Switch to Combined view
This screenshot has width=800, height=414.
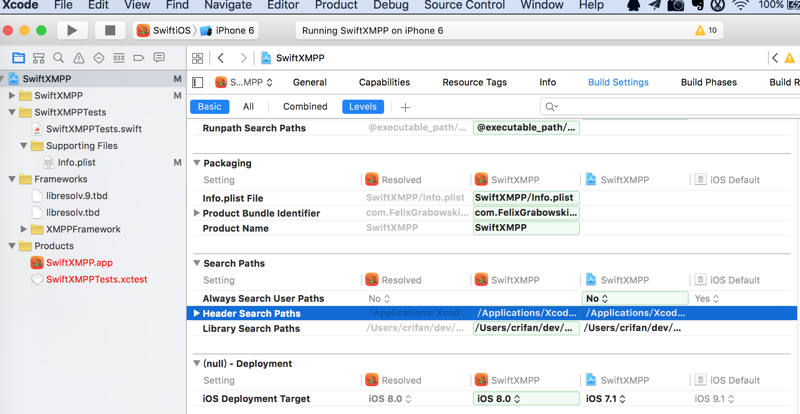(x=305, y=107)
